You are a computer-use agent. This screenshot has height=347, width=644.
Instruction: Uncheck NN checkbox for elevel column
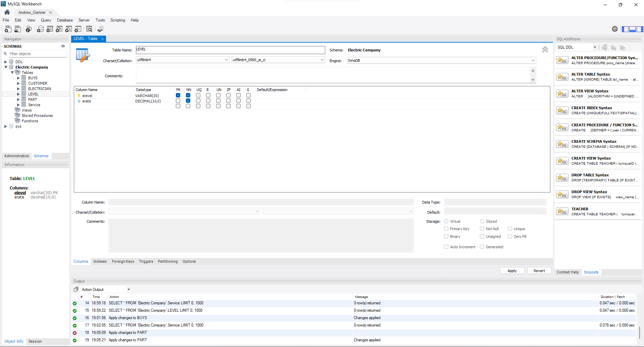(188, 95)
